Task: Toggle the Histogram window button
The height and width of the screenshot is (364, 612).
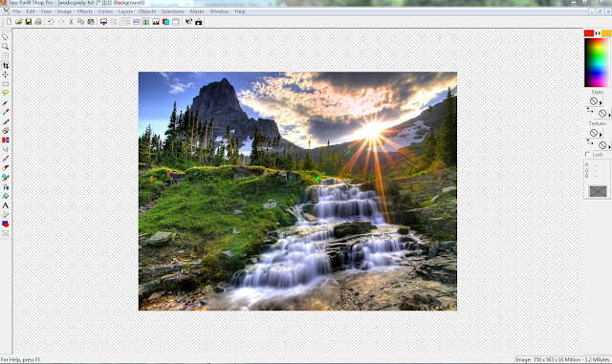Action: [x=156, y=22]
